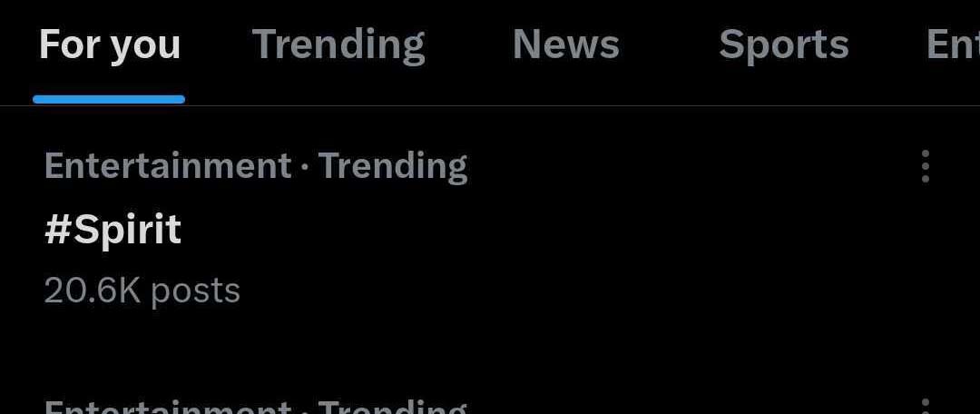This screenshot has width=980, height=414.
Task: Open the #Spirit hashtag trend
Action: pyautogui.click(x=113, y=230)
